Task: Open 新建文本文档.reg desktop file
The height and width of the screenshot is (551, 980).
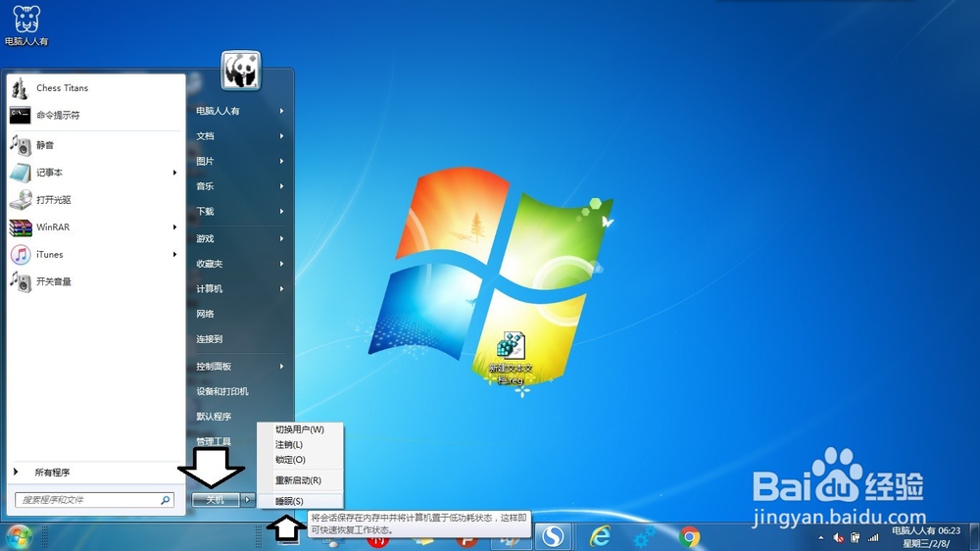Action: point(511,359)
